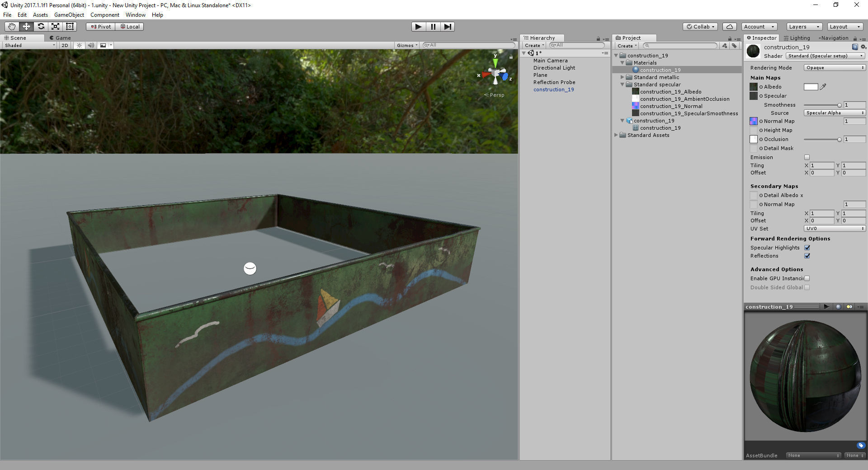Toggle Double Sided Global checkbox
This screenshot has height=470, width=868.
point(807,287)
